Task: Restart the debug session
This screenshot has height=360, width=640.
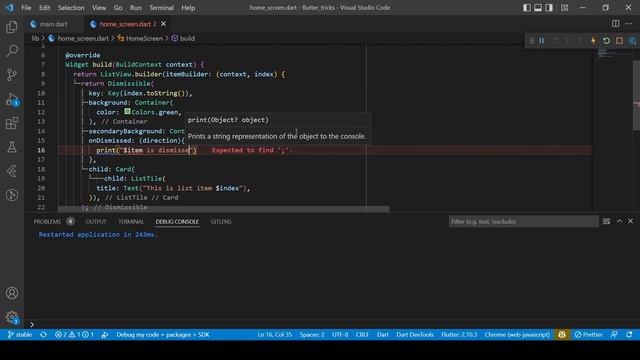Action: coord(607,41)
